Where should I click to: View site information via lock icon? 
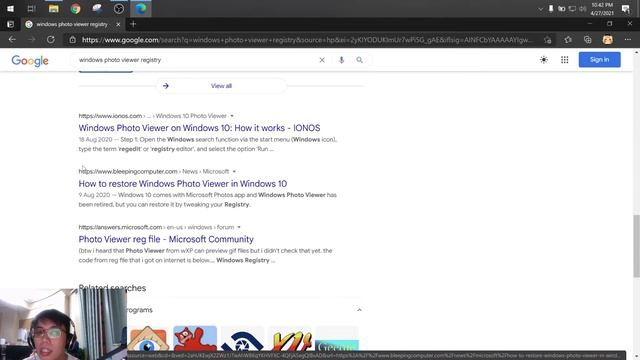coord(73,40)
